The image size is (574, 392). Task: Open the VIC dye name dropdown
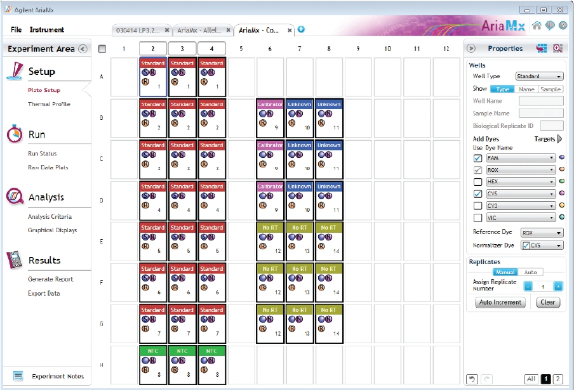(x=521, y=218)
